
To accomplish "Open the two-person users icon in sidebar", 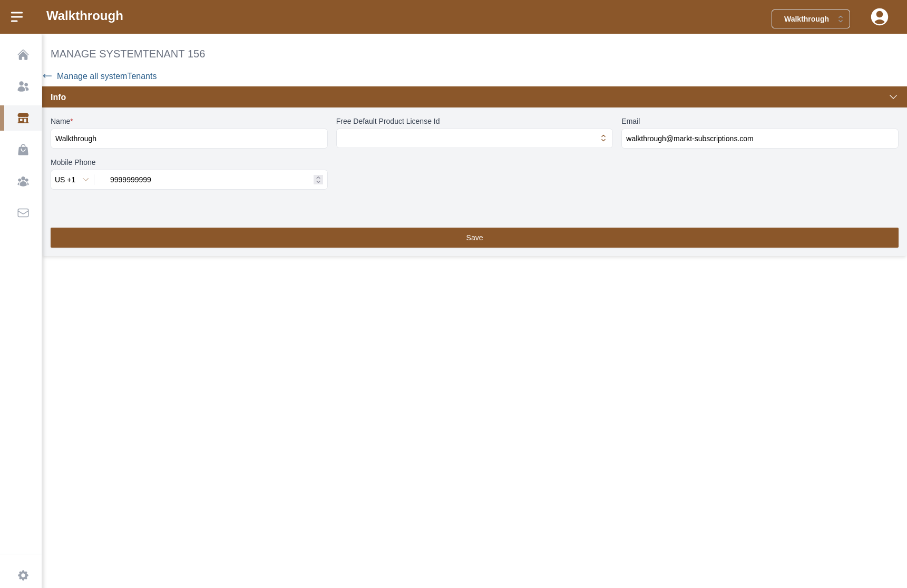I will [23, 86].
